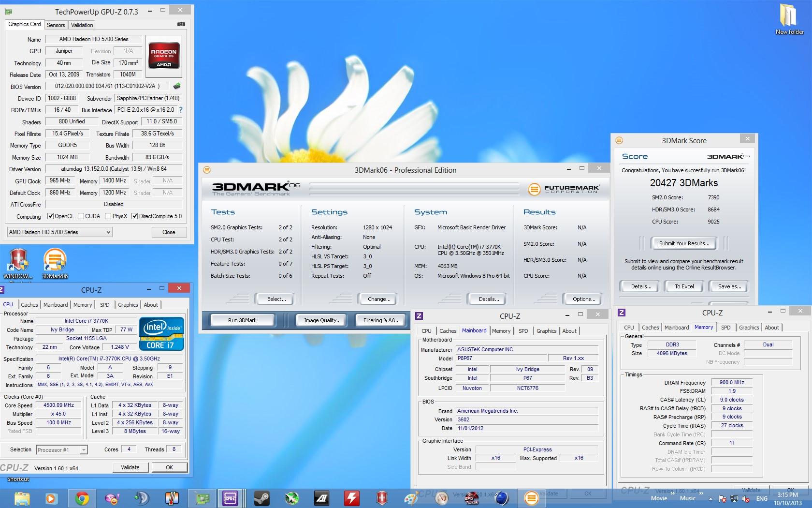Click Details... in 3DMark Score window
The width and height of the screenshot is (812, 508).
pyautogui.click(x=641, y=286)
